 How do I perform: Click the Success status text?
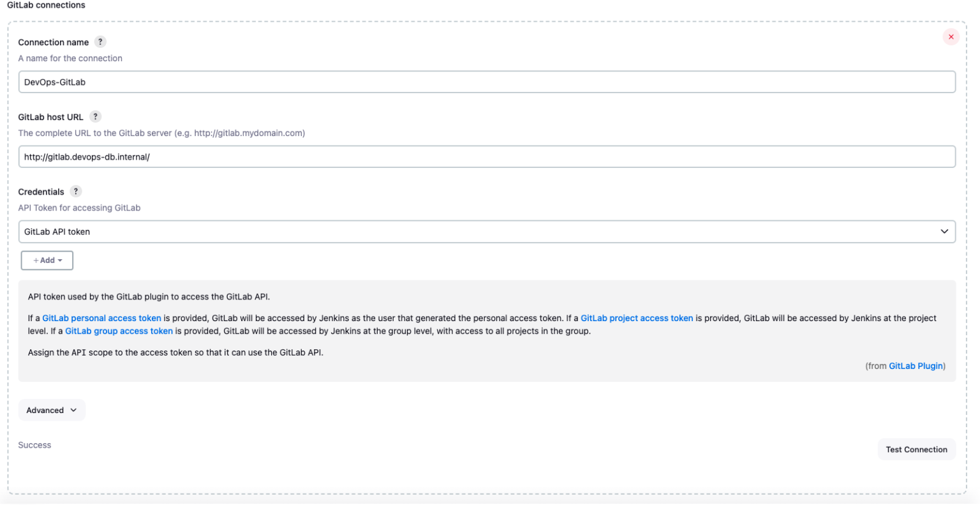pos(34,445)
